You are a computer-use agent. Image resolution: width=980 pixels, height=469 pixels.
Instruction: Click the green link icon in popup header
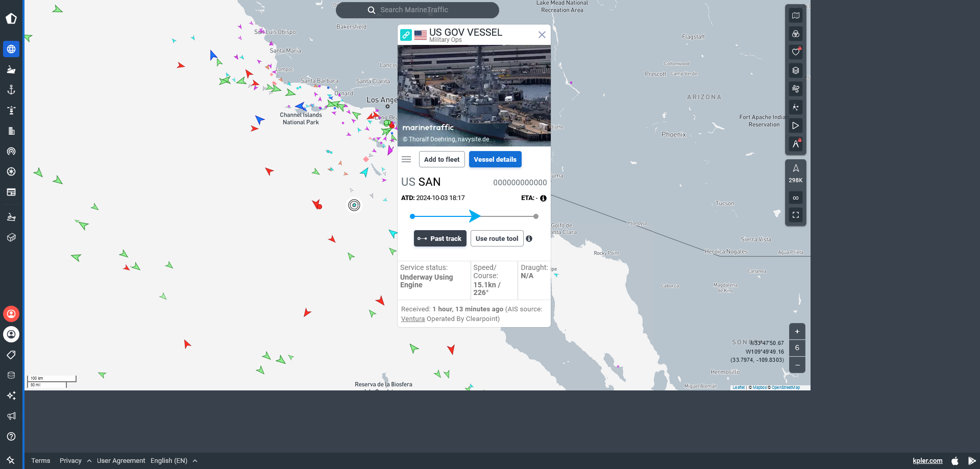[406, 35]
